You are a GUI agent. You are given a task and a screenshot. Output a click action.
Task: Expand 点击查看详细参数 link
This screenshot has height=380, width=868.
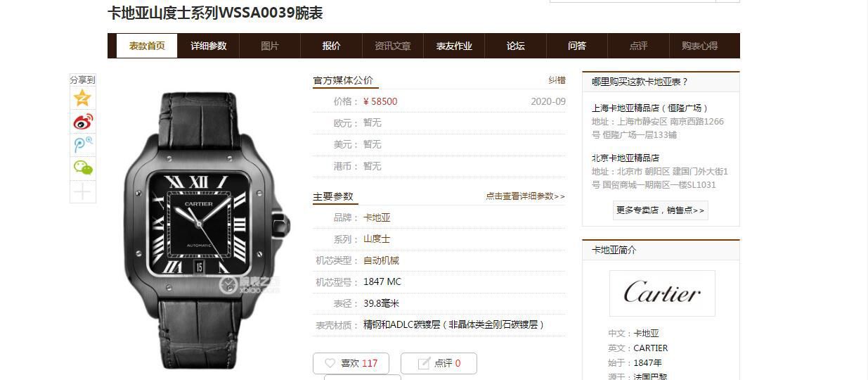point(525,196)
